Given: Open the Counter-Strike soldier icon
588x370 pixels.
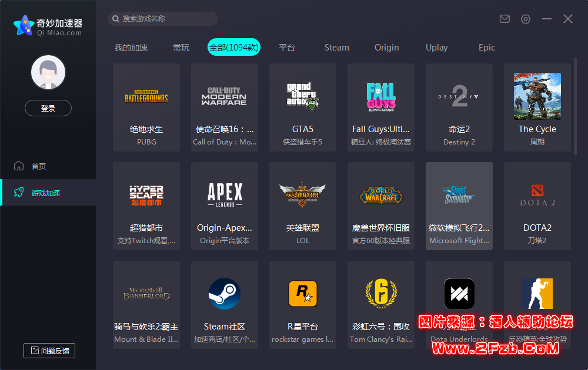Looking at the screenshot, I should point(537,294).
